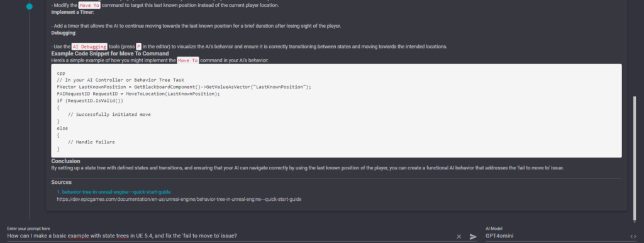
Task: Click the dev.epicgames.com documentation URL
Action: click(179, 200)
